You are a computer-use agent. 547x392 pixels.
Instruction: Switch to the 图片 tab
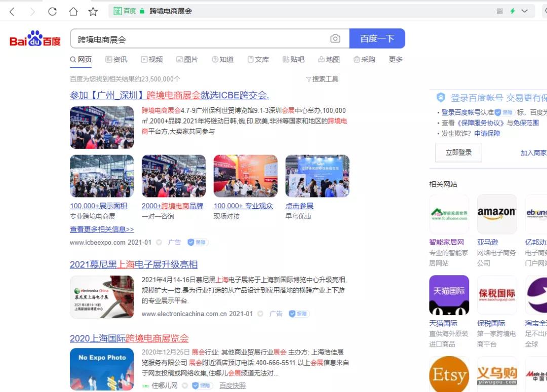tap(187, 60)
